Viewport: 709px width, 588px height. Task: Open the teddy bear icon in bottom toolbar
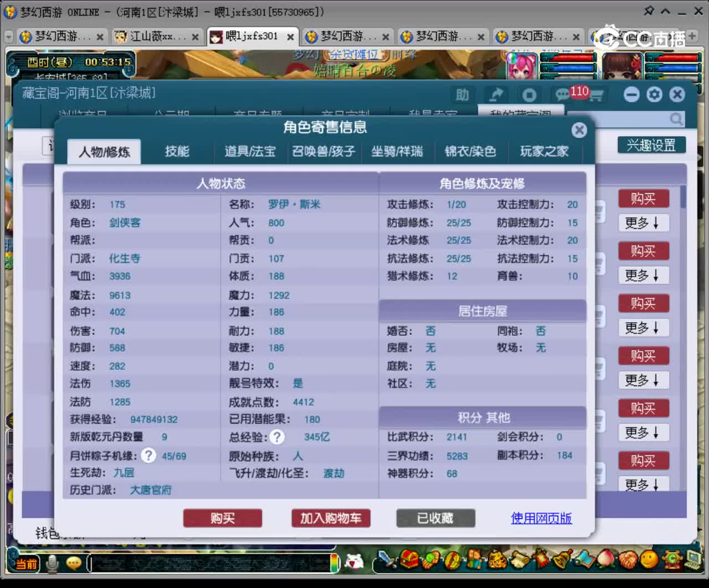tap(475, 559)
